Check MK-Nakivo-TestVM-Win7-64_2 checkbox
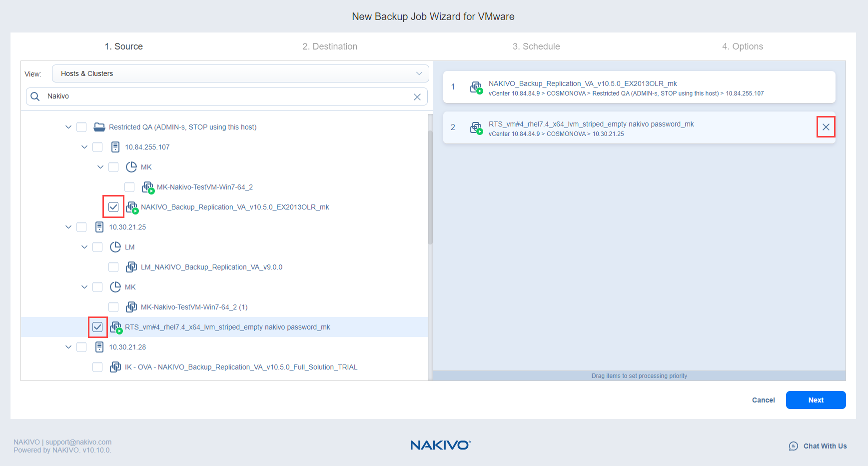 [x=129, y=187]
